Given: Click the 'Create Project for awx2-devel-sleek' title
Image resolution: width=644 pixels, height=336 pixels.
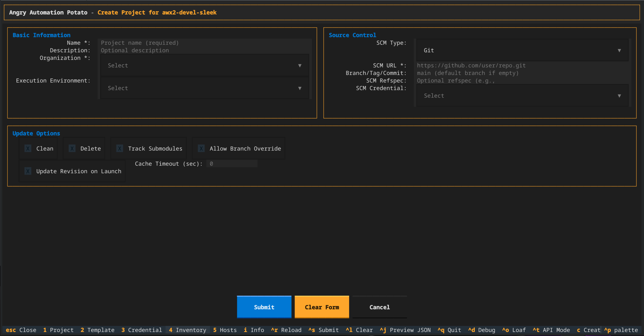Looking at the screenshot, I should [x=157, y=12].
